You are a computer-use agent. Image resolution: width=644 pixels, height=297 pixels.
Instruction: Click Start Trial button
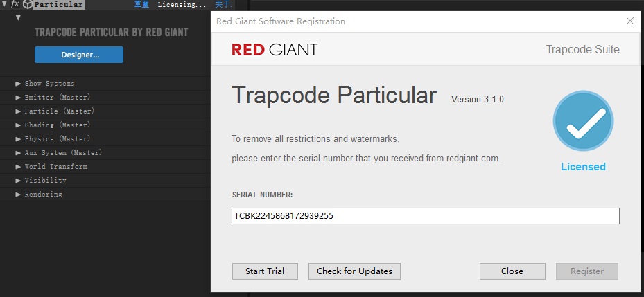click(x=265, y=271)
